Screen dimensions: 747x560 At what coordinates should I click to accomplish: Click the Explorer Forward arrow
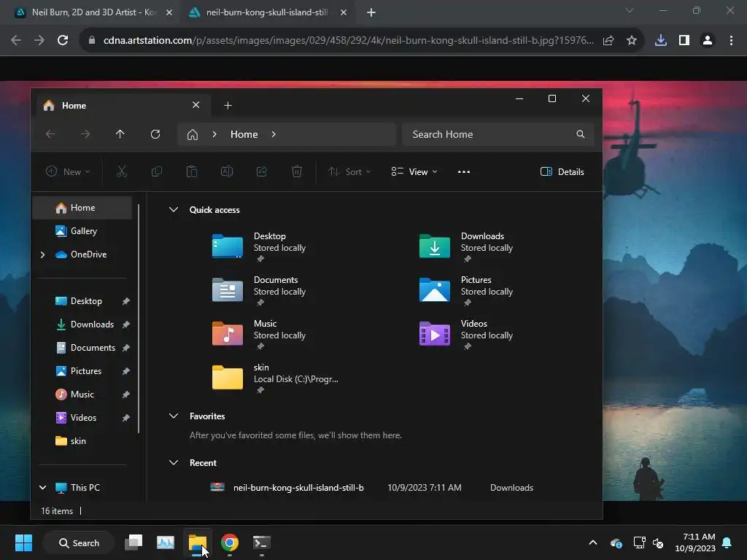point(85,134)
